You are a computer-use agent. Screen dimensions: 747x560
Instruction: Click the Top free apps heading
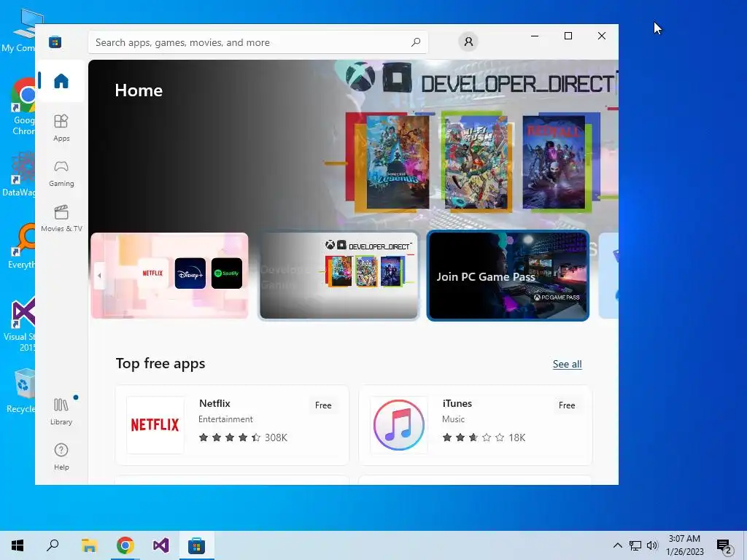tap(160, 363)
